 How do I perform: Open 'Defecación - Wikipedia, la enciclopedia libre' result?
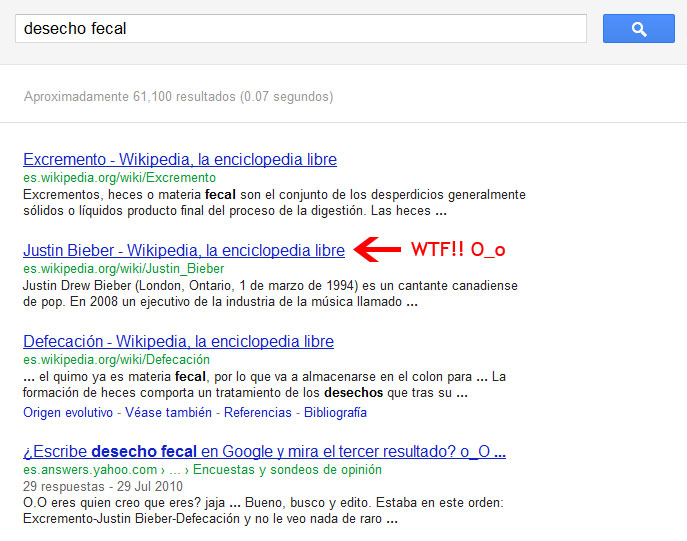178,341
